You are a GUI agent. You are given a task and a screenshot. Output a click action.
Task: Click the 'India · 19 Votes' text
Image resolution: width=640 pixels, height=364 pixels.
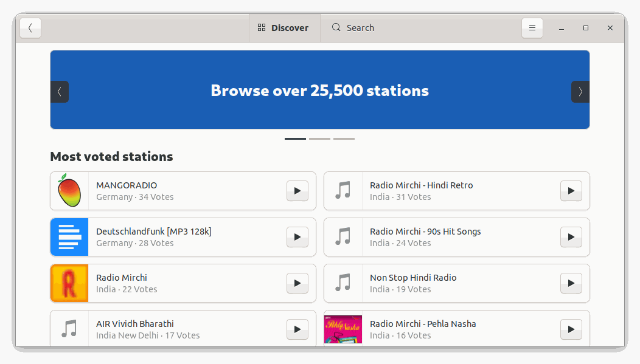(x=400, y=289)
